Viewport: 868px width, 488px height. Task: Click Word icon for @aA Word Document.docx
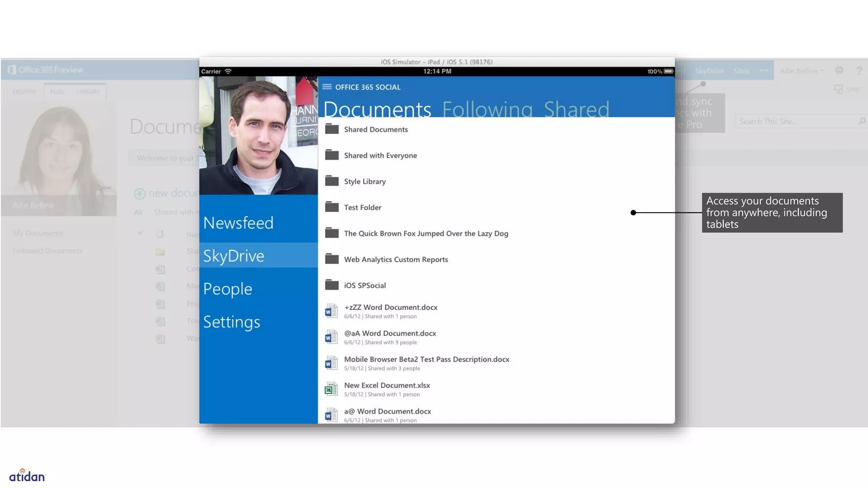331,337
